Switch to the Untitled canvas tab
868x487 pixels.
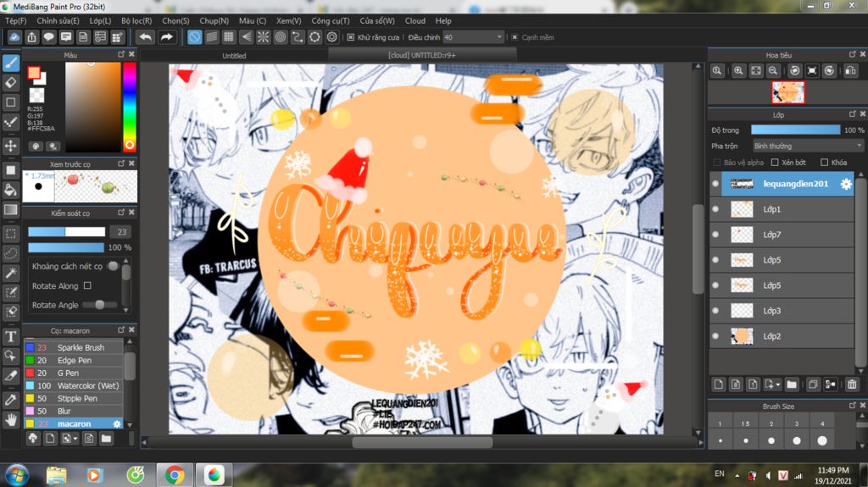[x=234, y=55]
